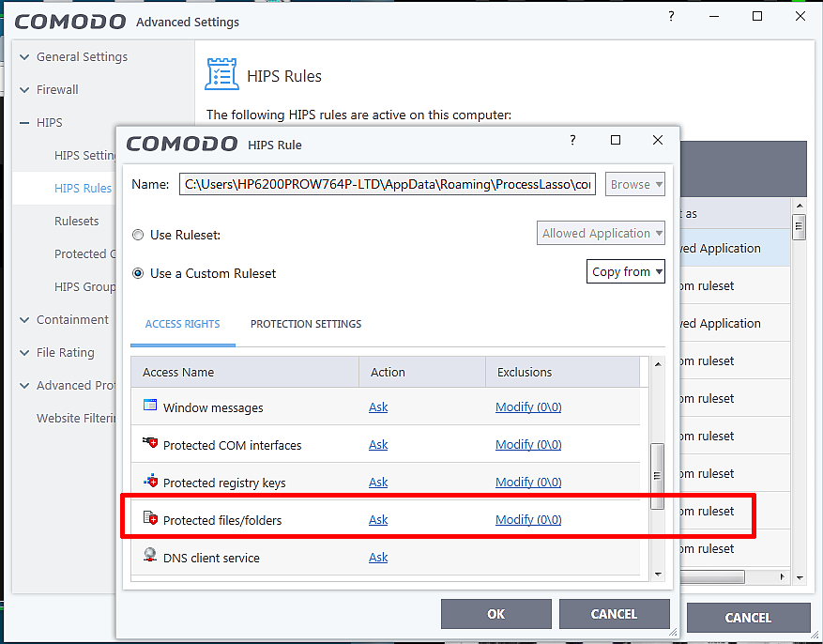Close the HIPS Rule dialog
The image size is (823, 644).
(x=658, y=140)
